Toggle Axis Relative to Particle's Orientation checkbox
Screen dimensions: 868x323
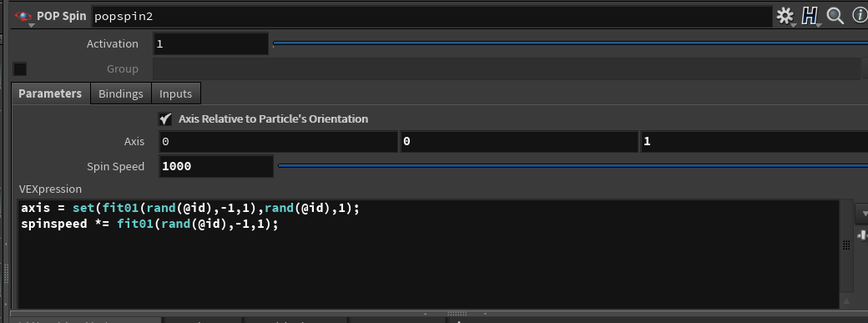tap(164, 119)
